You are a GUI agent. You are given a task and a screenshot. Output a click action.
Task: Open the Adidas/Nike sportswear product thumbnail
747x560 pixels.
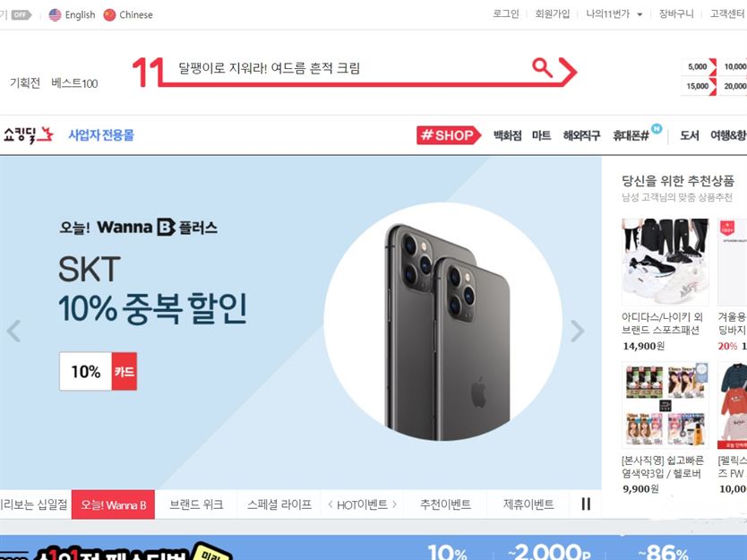(665, 262)
